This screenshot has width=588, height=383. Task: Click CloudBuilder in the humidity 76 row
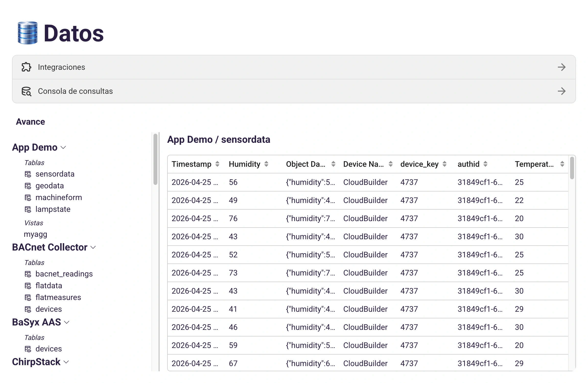pyautogui.click(x=365, y=218)
